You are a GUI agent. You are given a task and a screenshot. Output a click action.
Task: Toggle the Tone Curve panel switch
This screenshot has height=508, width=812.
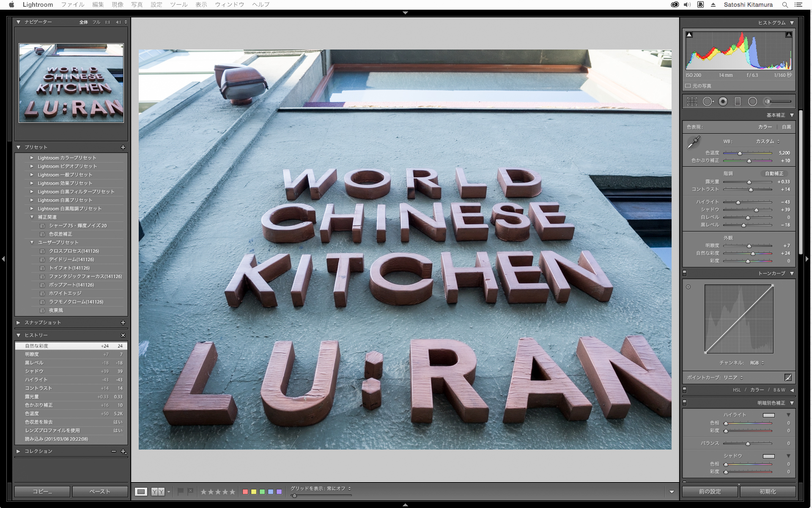685,273
